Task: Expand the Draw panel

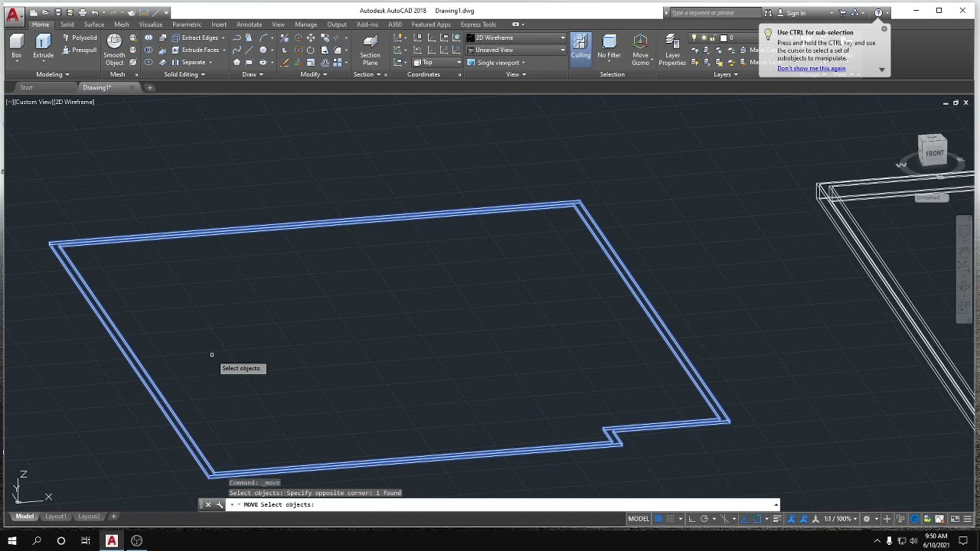Action: pyautogui.click(x=253, y=74)
